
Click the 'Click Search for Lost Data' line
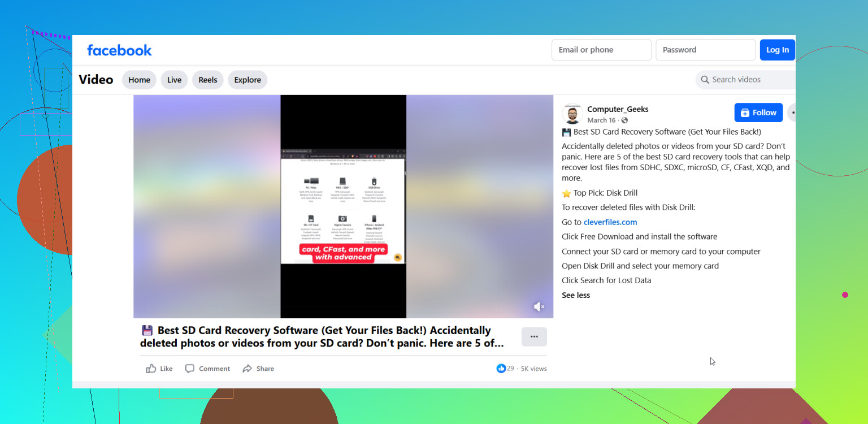pyautogui.click(x=606, y=280)
